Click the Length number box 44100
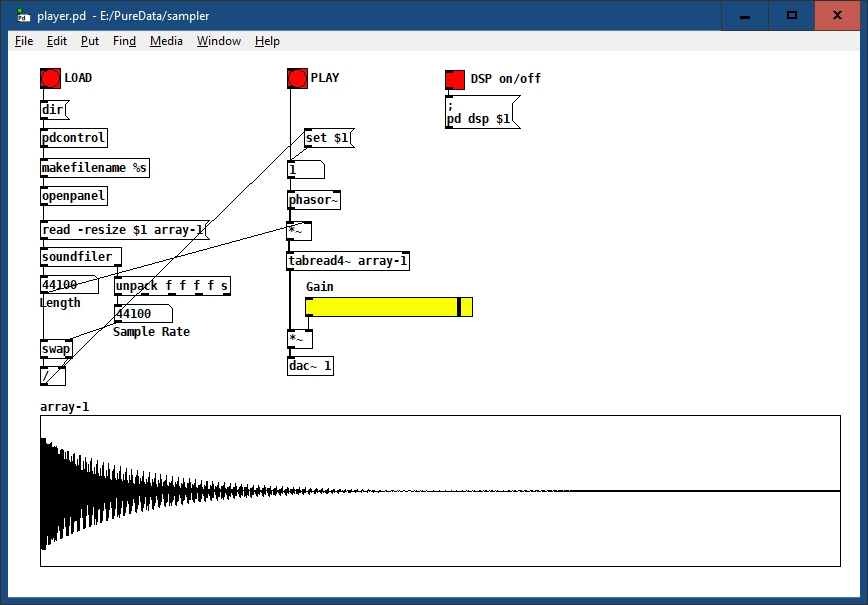The height and width of the screenshot is (605, 868). [70, 285]
